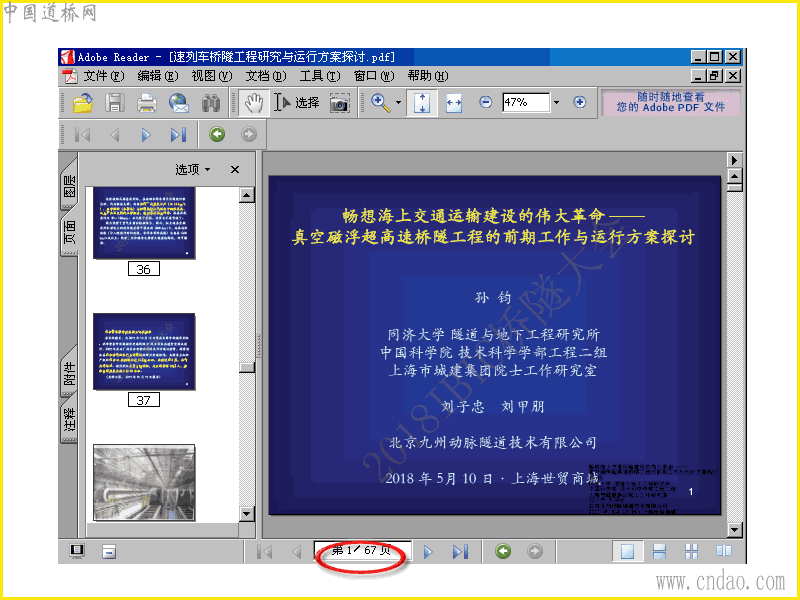Close the pages panel with X
800x600 pixels.
pos(235,169)
